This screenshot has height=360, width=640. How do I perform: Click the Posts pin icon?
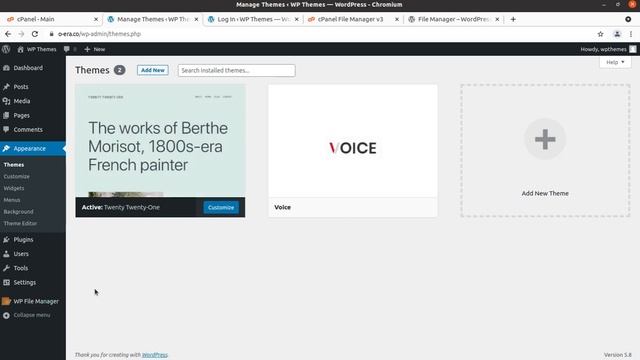6,87
